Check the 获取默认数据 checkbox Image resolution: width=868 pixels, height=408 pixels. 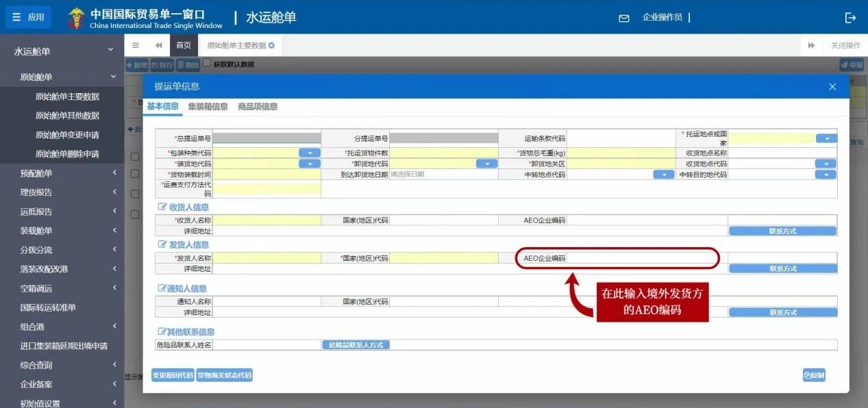(x=207, y=62)
